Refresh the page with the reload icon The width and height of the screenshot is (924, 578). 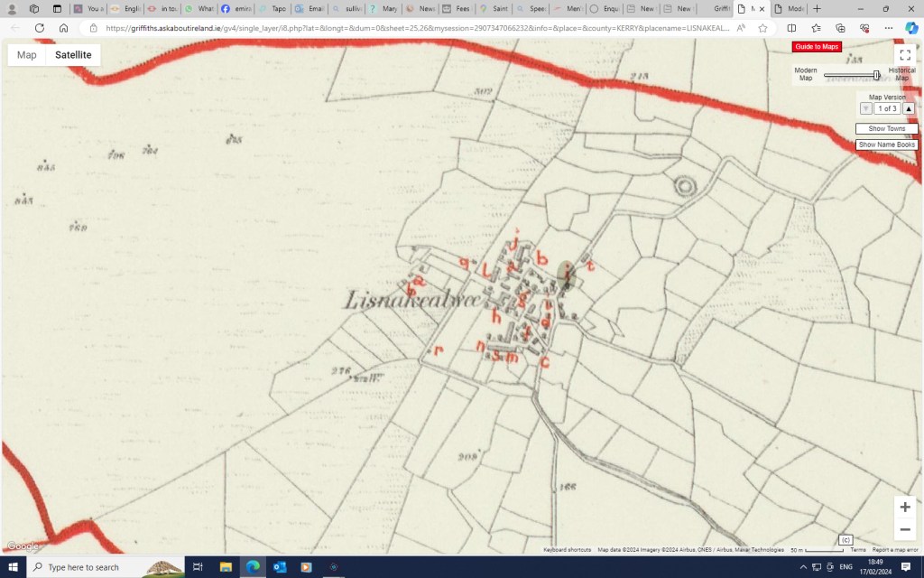[x=39, y=28]
